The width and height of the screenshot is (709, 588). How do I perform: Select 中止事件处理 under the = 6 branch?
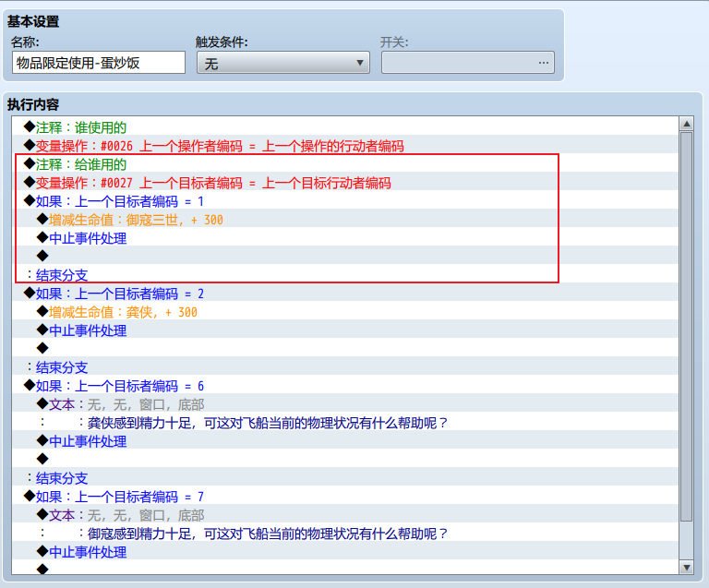(x=345, y=440)
